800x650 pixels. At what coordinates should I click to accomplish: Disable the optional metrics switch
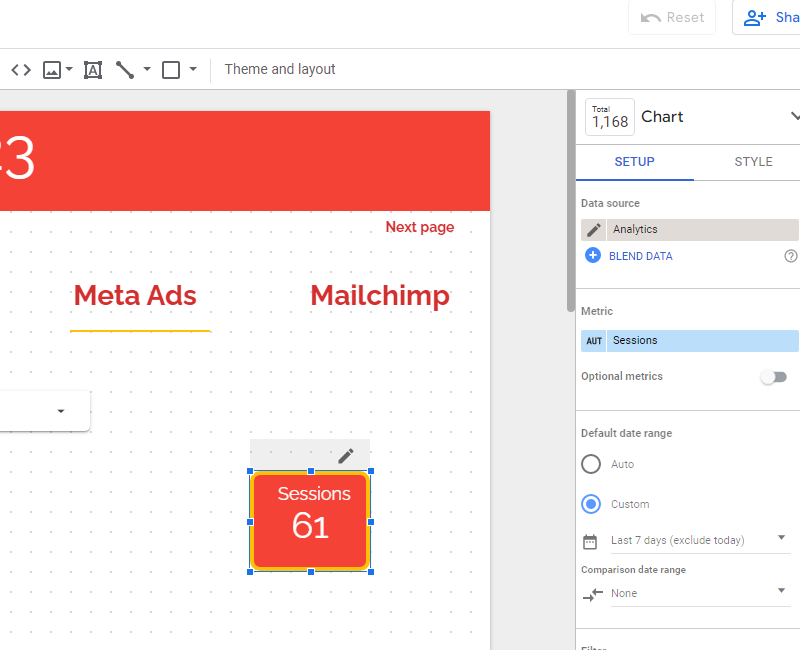[x=774, y=377]
